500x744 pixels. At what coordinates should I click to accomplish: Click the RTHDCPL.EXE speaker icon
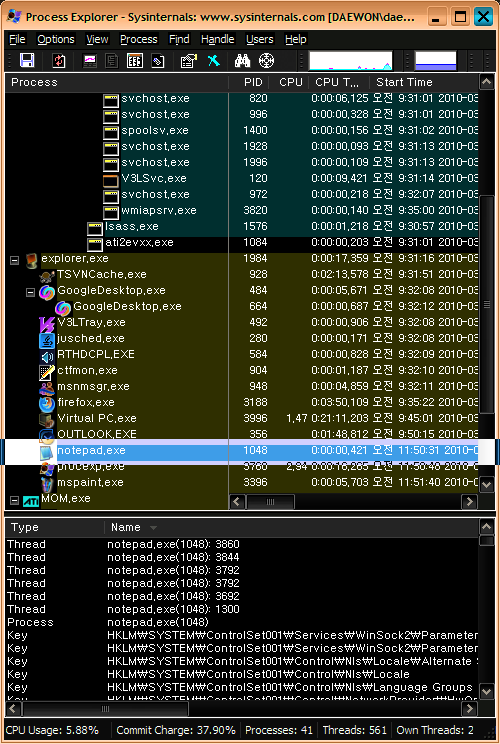coord(47,356)
